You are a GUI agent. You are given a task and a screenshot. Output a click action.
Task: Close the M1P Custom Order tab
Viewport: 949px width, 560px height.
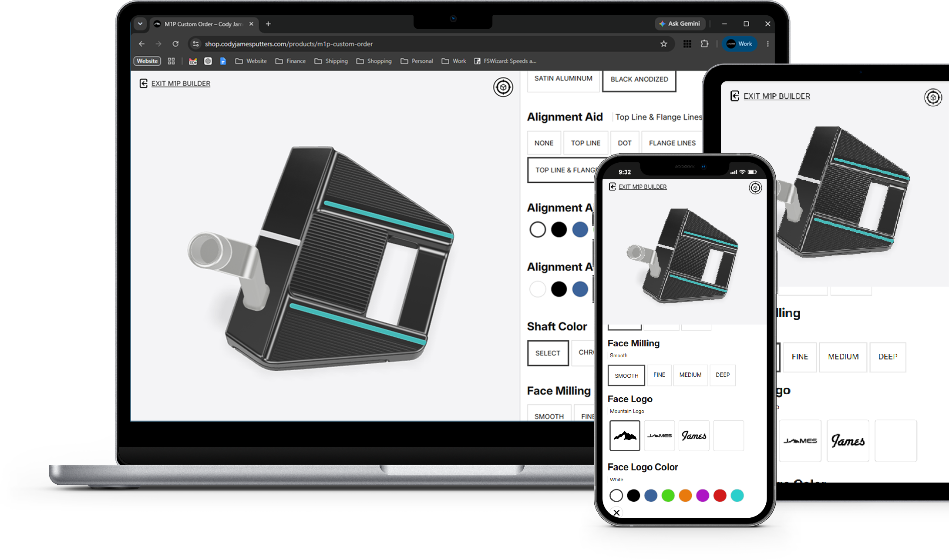[x=251, y=24]
